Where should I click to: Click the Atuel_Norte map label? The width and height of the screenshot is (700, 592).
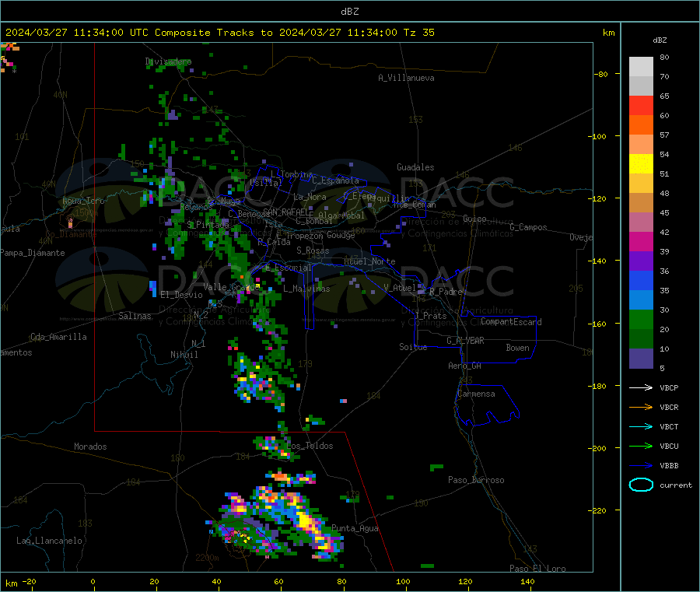(369, 261)
